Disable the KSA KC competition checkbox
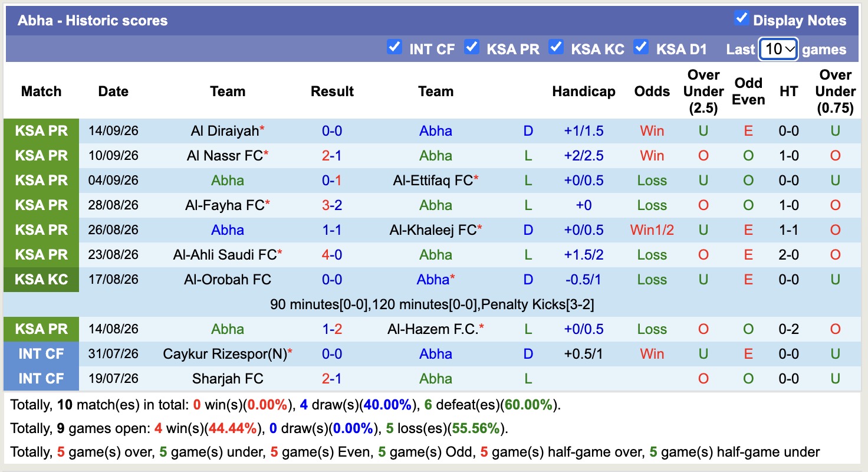This screenshot has width=868, height=472. tap(556, 47)
